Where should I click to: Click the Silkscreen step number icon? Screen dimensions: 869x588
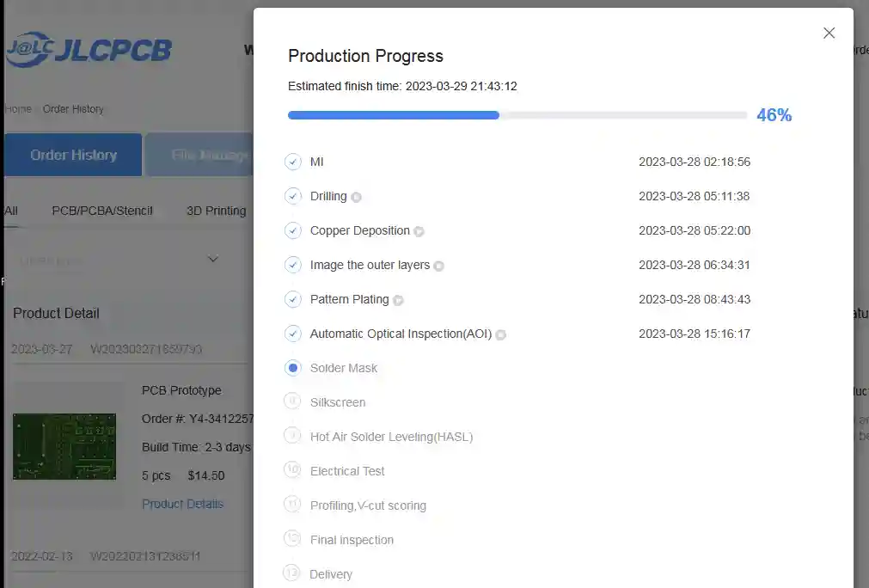coord(293,401)
